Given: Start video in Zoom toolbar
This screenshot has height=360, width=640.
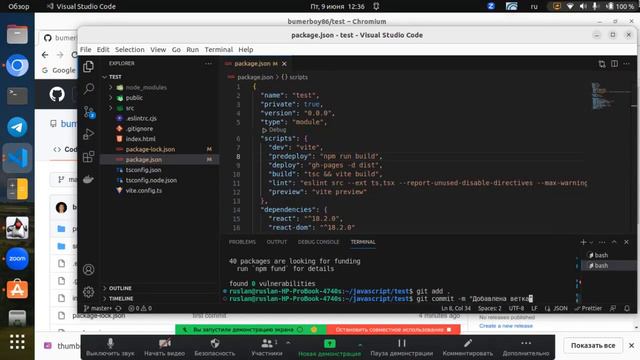Looking at the screenshot, I should point(164,347).
